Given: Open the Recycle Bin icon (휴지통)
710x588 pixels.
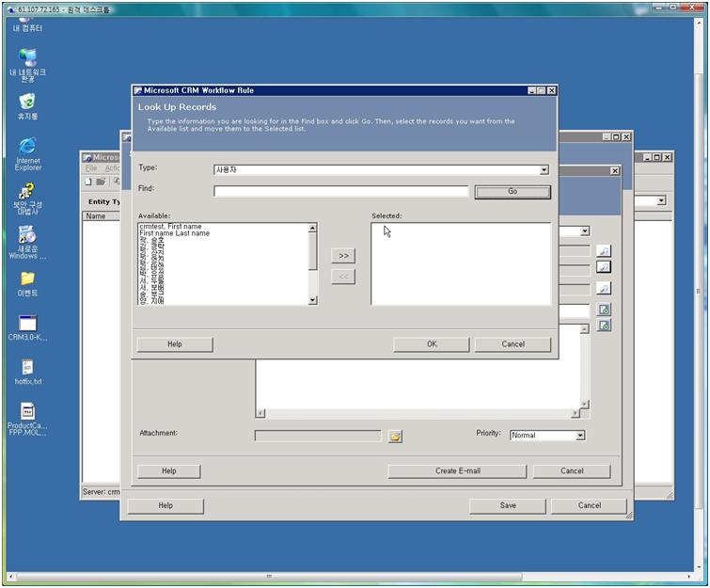Looking at the screenshot, I should click(27, 107).
